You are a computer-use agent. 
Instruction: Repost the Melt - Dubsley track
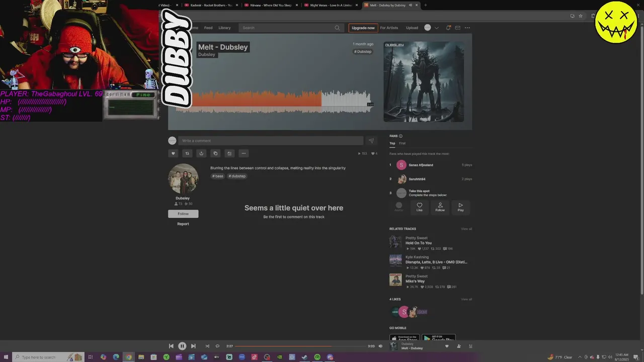(187, 153)
